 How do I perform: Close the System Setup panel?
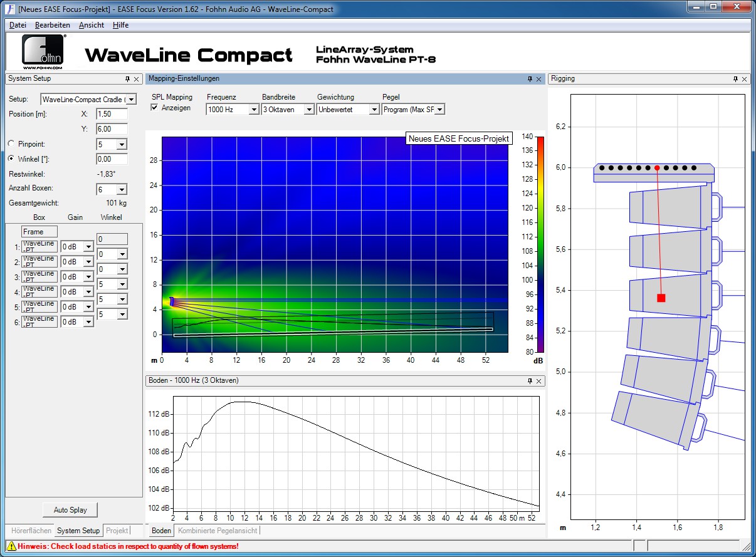tap(137, 79)
